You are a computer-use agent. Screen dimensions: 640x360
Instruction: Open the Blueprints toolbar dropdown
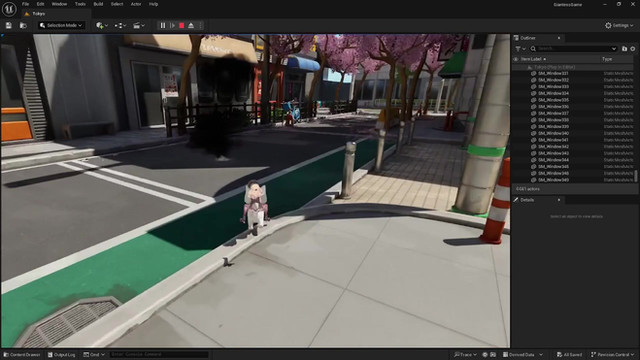[x=120, y=25]
